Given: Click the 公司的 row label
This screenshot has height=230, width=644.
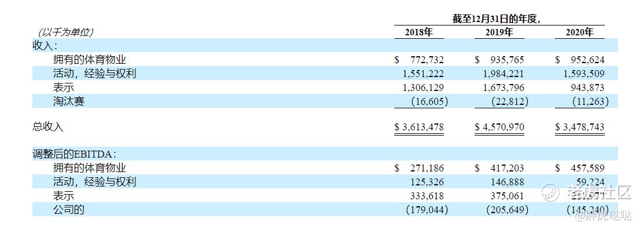Looking at the screenshot, I should (x=69, y=209).
